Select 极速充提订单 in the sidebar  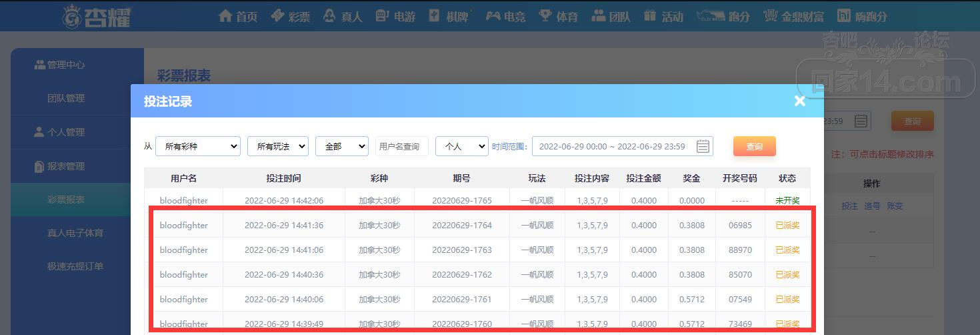[x=75, y=266]
